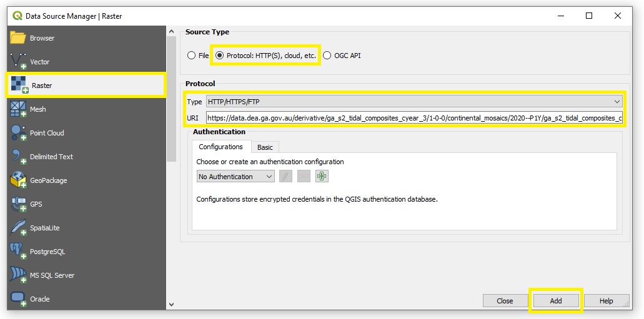Close the window via title bar X
This screenshot has height=319, width=644.
[x=617, y=16]
